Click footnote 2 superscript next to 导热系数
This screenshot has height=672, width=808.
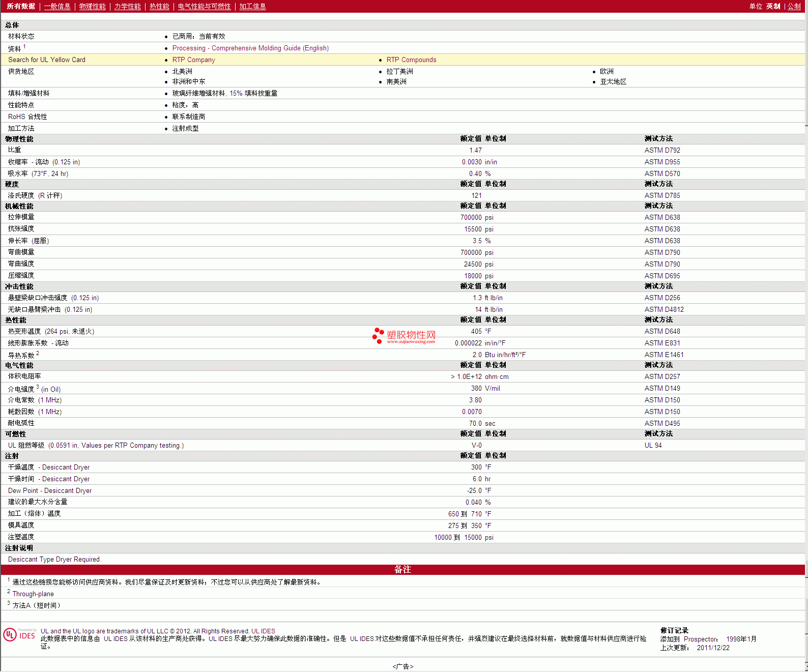(38, 353)
